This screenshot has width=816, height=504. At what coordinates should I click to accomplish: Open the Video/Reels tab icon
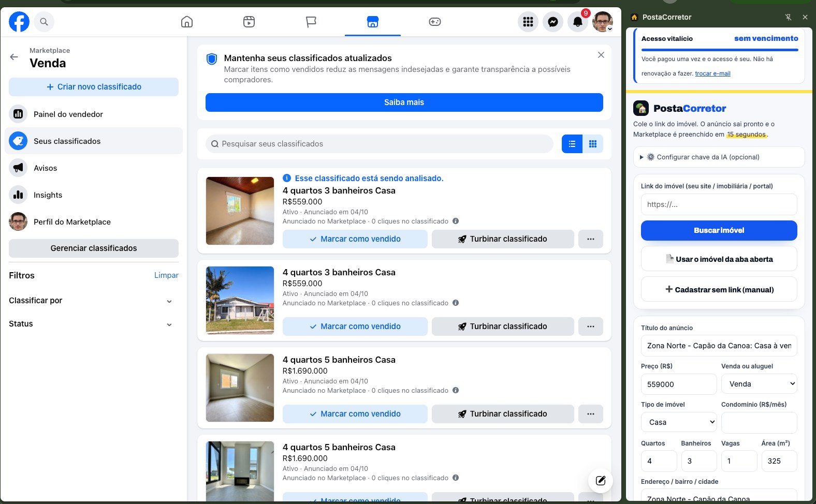249,22
